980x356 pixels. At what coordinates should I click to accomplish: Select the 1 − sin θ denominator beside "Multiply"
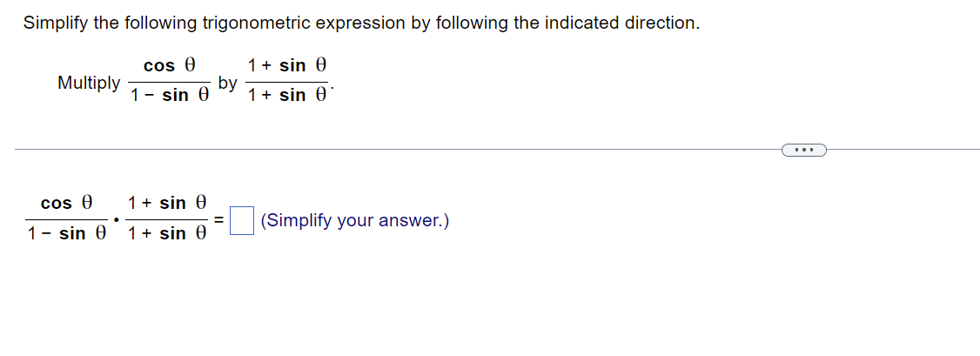170,96
